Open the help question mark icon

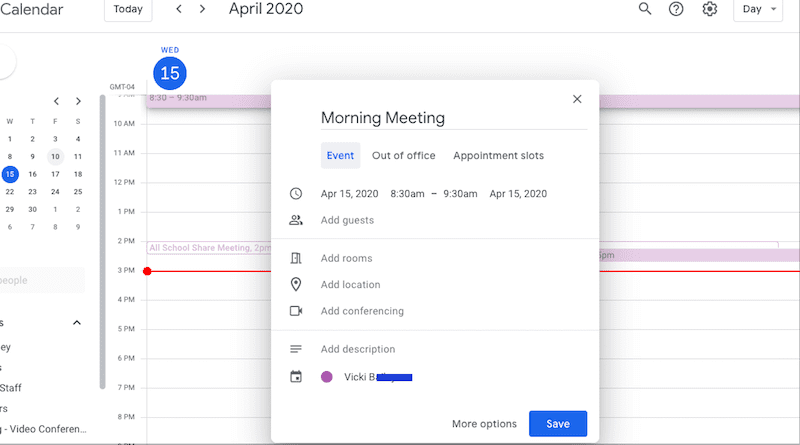tap(676, 9)
